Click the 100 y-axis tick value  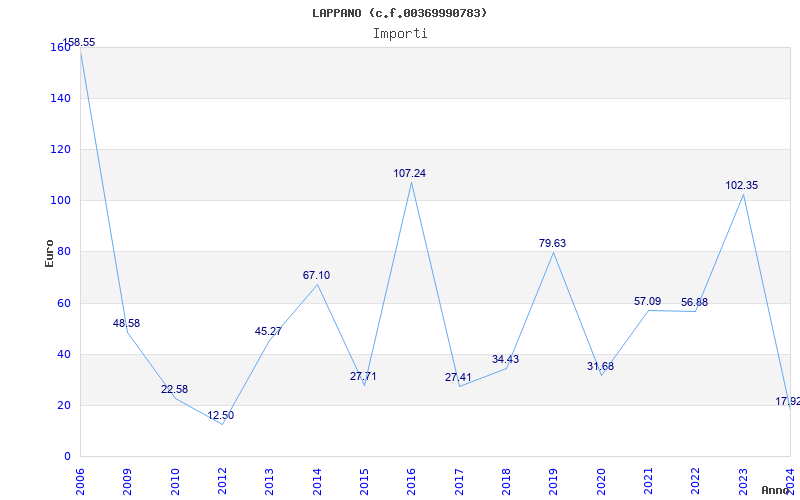60,201
